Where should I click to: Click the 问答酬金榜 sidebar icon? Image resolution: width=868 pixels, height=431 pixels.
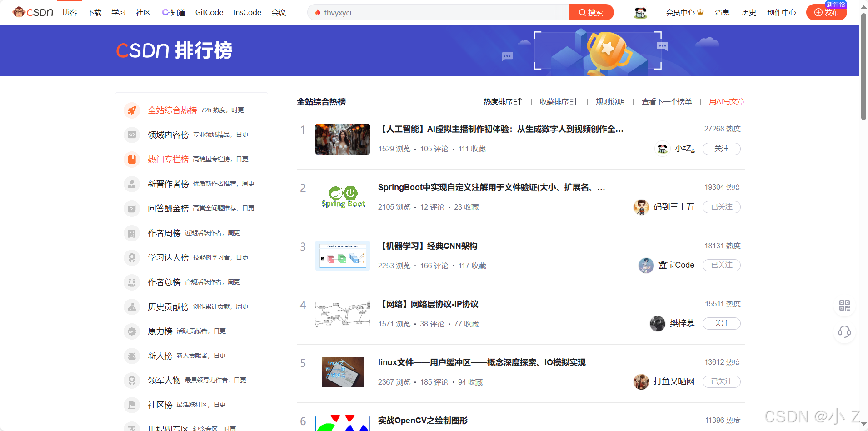(x=131, y=208)
